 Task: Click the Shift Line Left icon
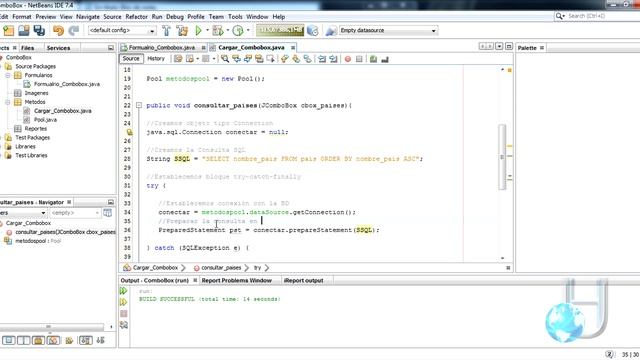coord(322,59)
